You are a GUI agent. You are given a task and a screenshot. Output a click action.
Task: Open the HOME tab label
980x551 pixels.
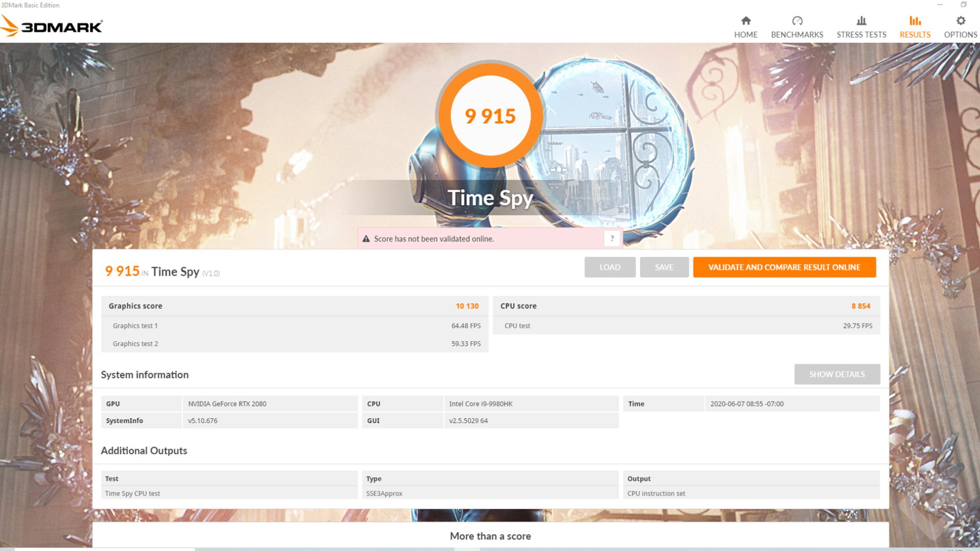(746, 35)
